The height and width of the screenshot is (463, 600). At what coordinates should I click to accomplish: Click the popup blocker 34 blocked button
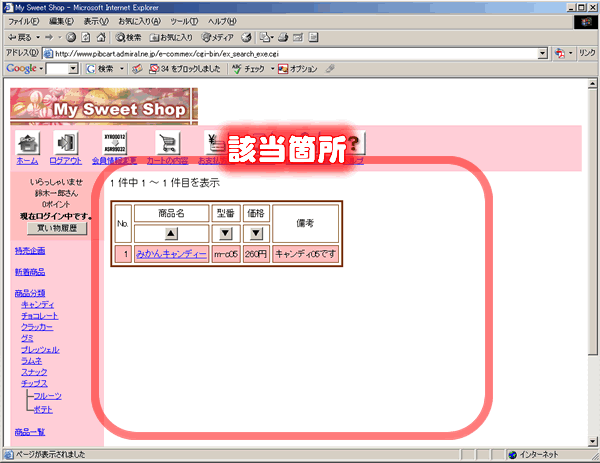185,69
